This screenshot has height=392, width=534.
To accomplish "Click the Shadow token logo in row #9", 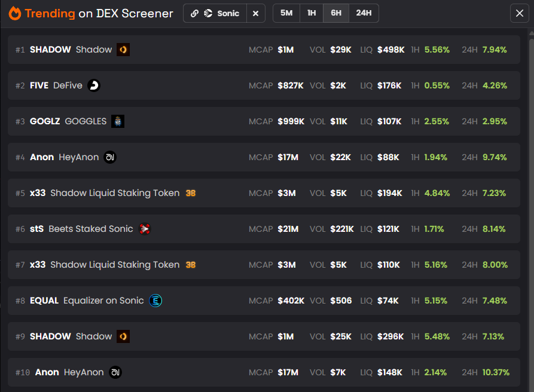I will tap(123, 336).
